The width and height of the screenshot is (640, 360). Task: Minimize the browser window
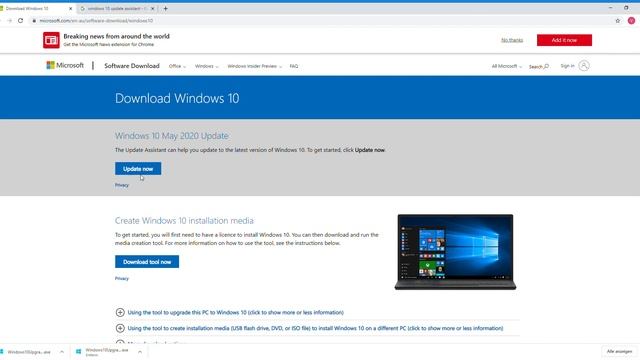(611, 8)
